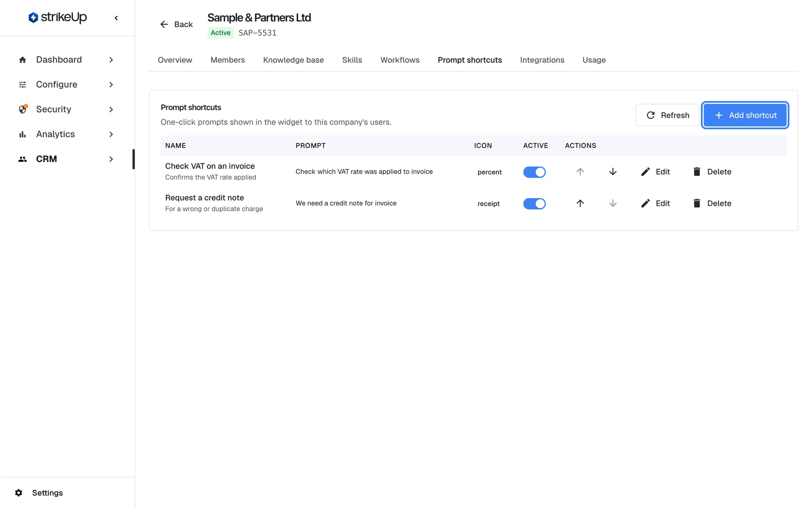Open the Members tab
Image resolution: width=812 pixels, height=508 pixels.
pos(228,60)
